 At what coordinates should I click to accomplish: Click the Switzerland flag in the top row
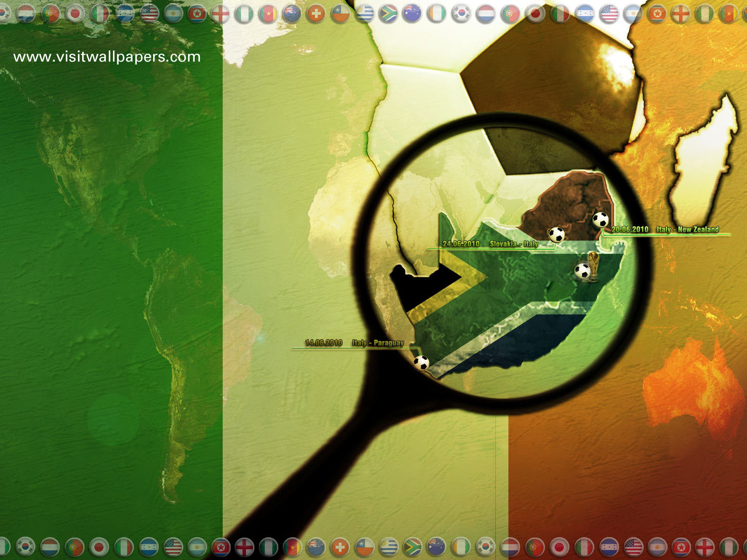316,14
